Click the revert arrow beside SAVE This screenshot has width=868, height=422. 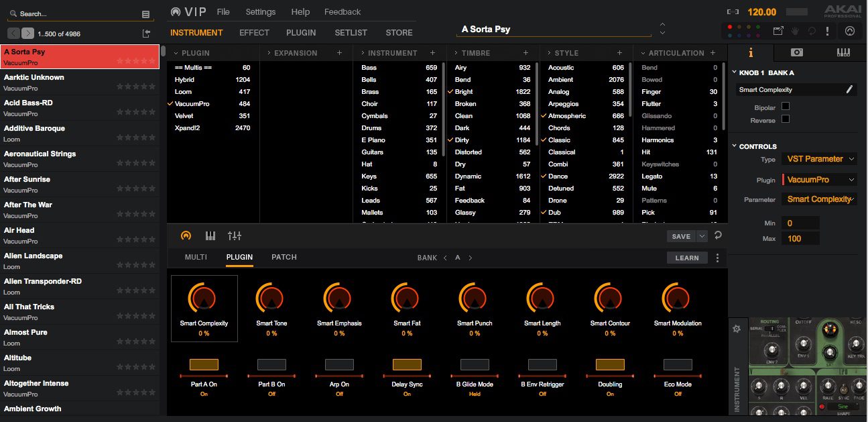[x=719, y=235]
